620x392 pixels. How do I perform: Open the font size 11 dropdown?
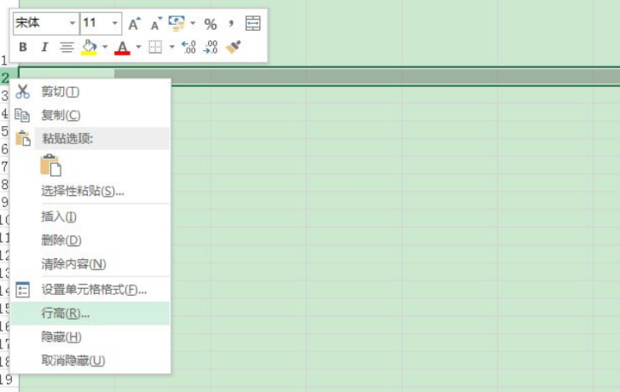pos(115,23)
